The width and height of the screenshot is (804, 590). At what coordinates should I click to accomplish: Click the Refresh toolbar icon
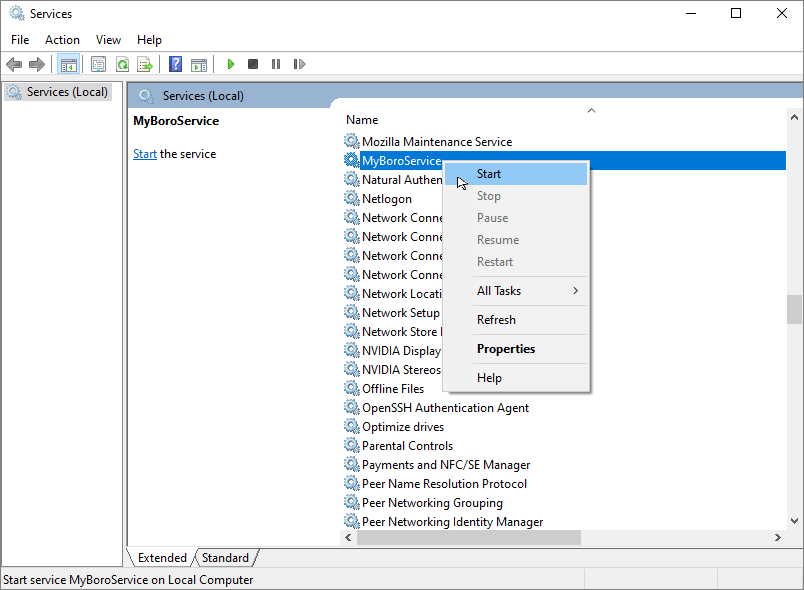(x=122, y=64)
